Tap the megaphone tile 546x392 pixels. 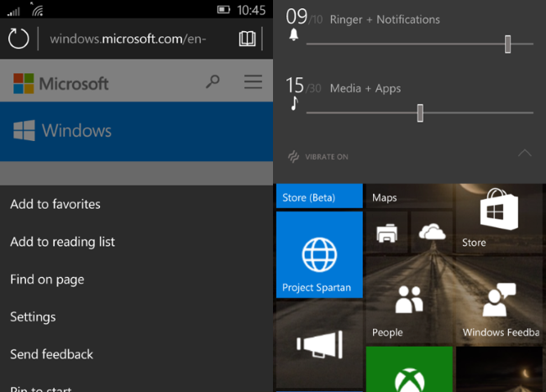(318, 344)
